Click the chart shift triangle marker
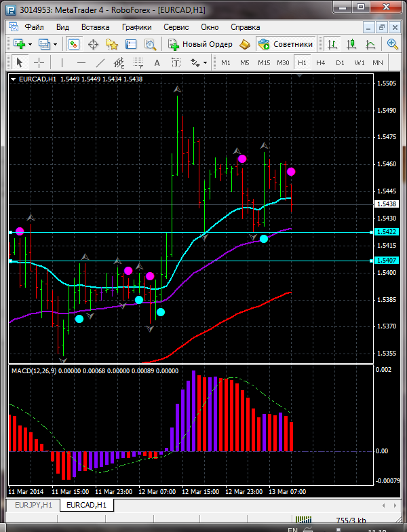This screenshot has width=407, height=532. click(299, 76)
